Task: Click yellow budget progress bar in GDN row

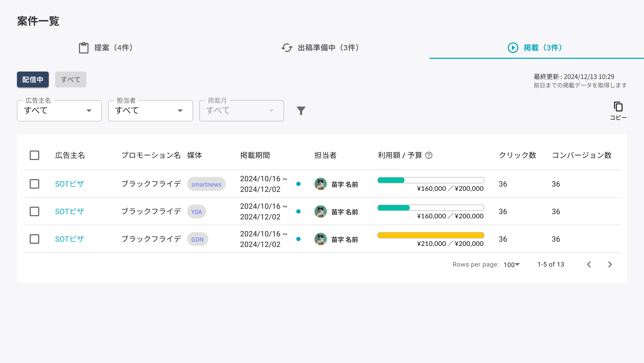Action: [431, 235]
